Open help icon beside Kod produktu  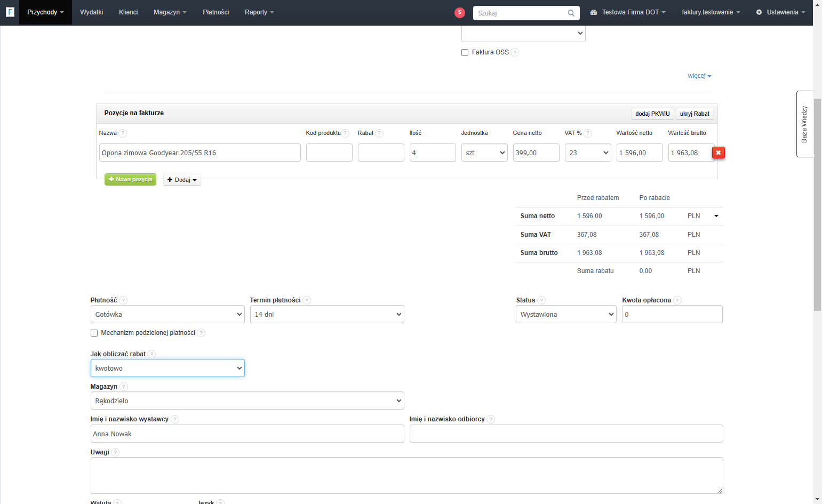click(346, 133)
